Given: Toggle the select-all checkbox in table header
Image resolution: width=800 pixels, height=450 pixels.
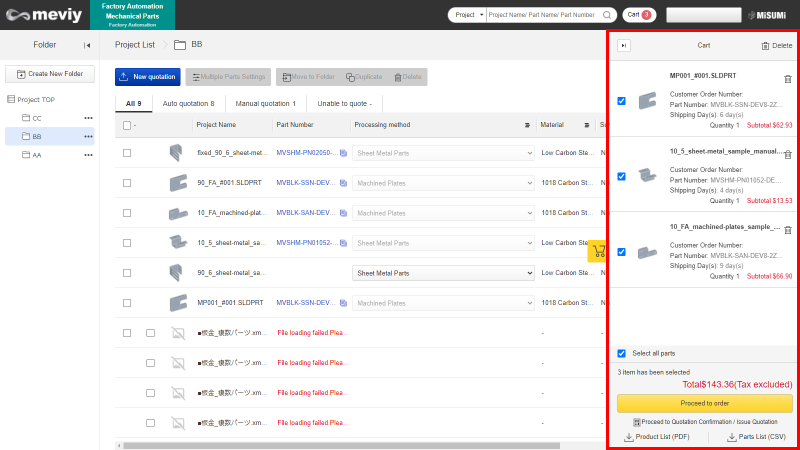Looking at the screenshot, I should pyautogui.click(x=127, y=125).
